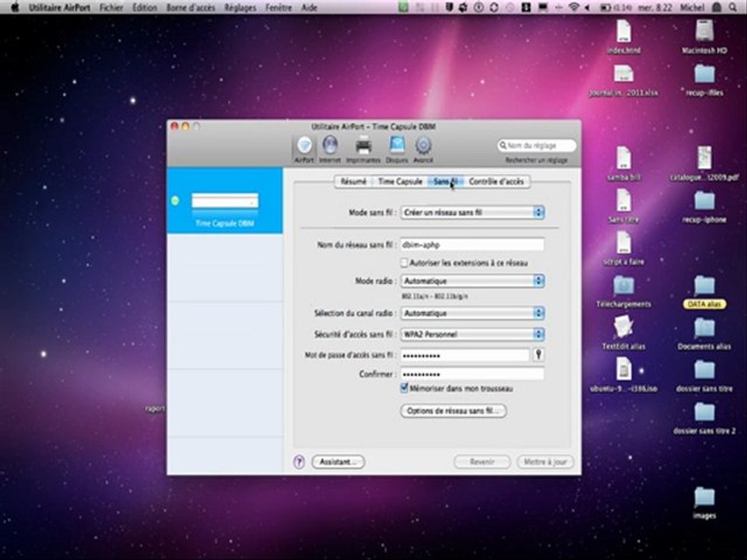Open Sécurité d'accès sans fil dropdown
This screenshot has height=560, width=747.
472,334
